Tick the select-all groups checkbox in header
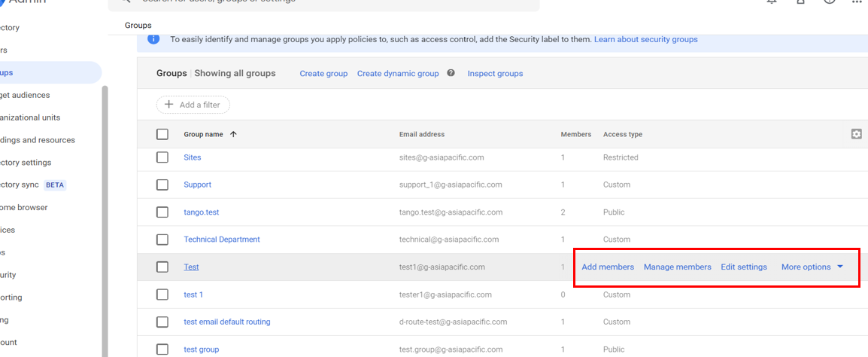Screen dimensions: 868x357 click(x=162, y=134)
